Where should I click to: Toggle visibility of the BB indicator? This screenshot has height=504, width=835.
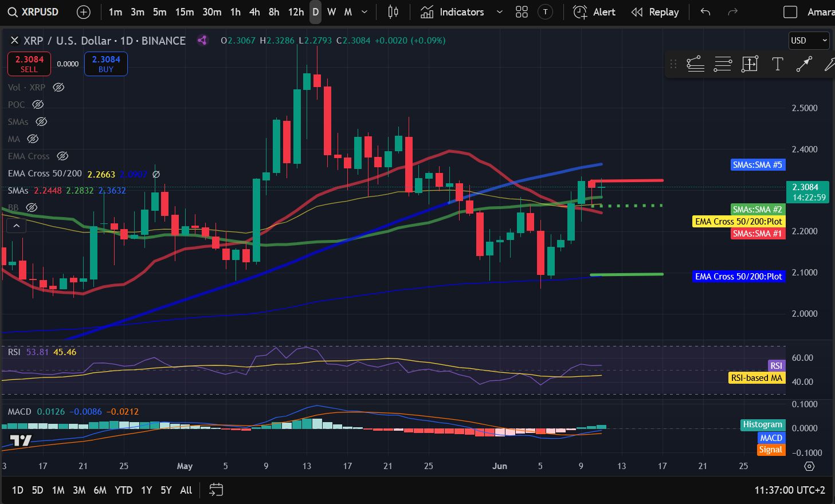(32, 207)
